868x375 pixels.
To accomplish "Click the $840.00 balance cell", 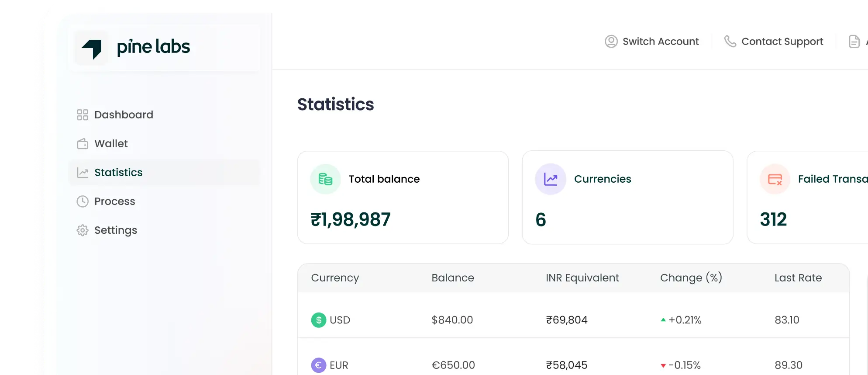I will tap(452, 320).
